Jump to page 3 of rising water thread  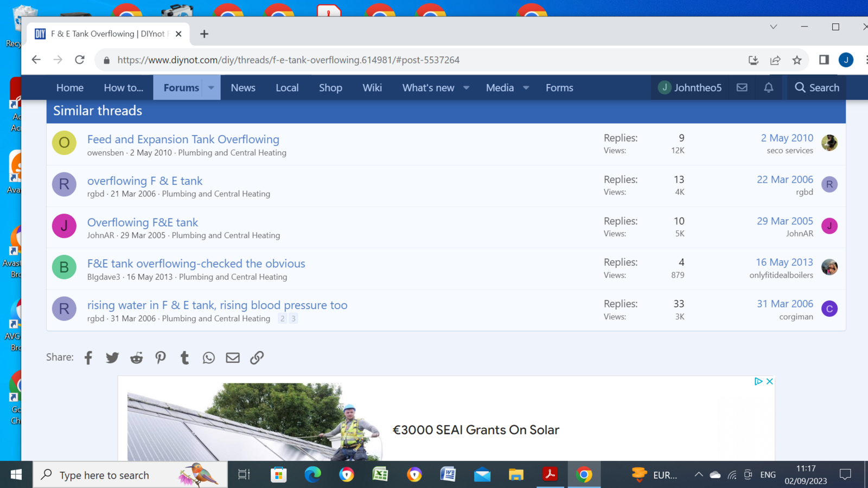(x=293, y=319)
